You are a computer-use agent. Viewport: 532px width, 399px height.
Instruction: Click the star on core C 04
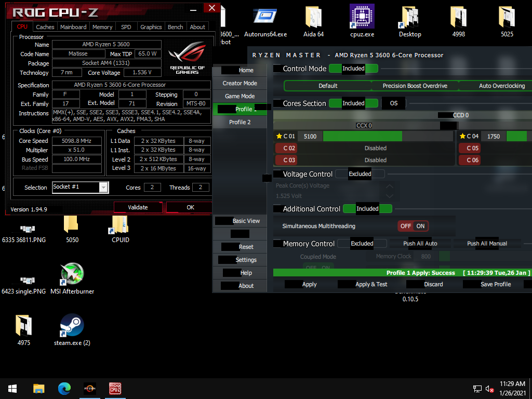tap(462, 136)
